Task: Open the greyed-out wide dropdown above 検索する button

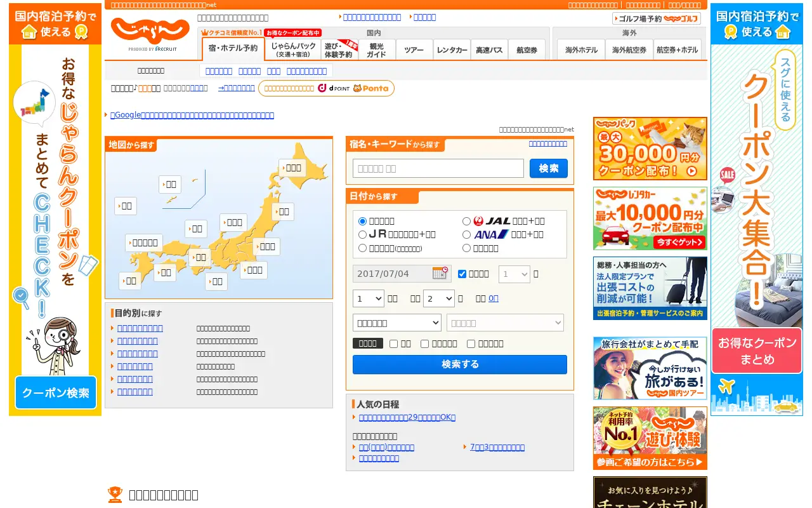Action: click(505, 323)
